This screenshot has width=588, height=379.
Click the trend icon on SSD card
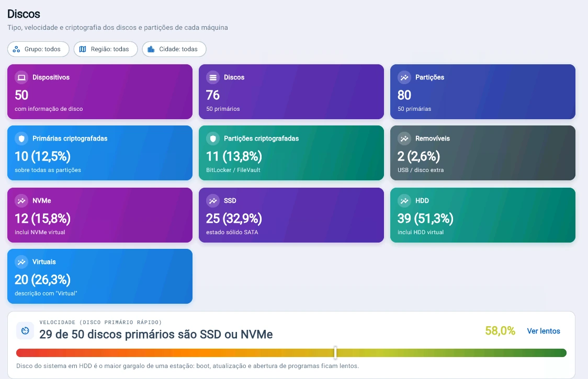(213, 201)
